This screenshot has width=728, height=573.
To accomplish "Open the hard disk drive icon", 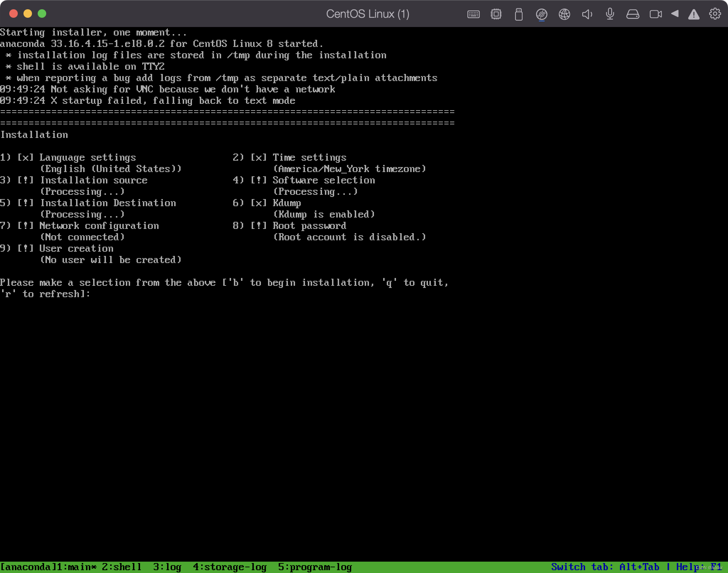I will [632, 14].
